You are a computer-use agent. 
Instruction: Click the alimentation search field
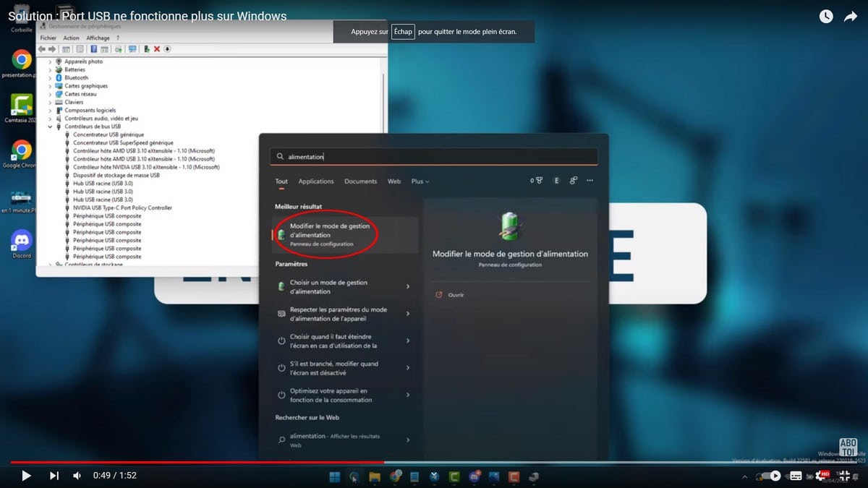coord(434,157)
